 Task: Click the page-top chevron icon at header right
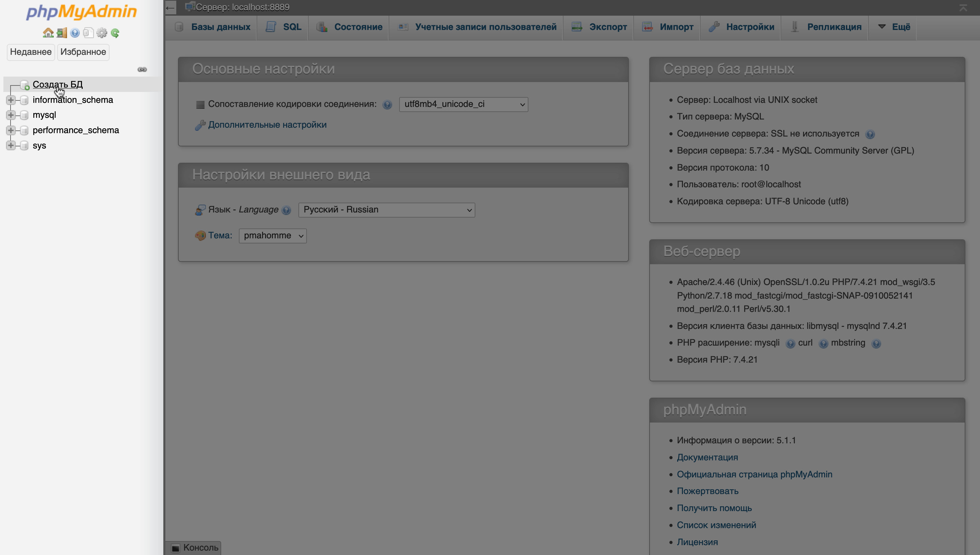[x=963, y=7]
